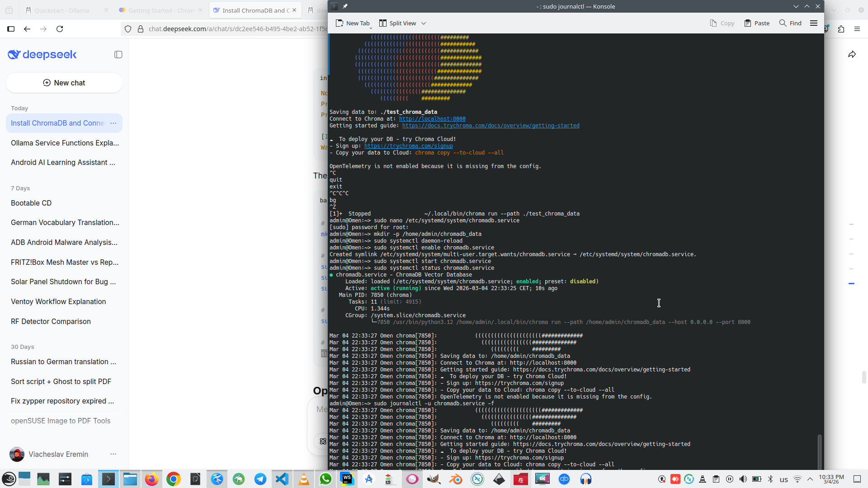This screenshot has height=488, width=868.
Task: Click the Konsole terminal scrollbar
Action: pos(819,452)
